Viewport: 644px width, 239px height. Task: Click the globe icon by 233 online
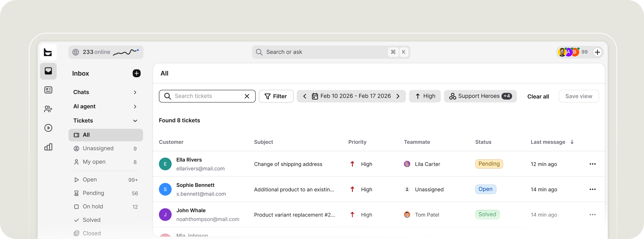tap(76, 52)
